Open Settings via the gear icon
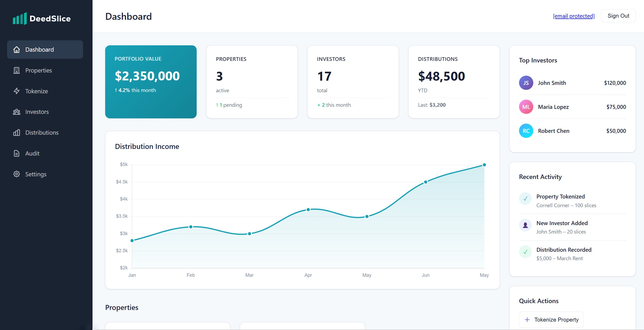The height and width of the screenshot is (330, 644). (16, 174)
